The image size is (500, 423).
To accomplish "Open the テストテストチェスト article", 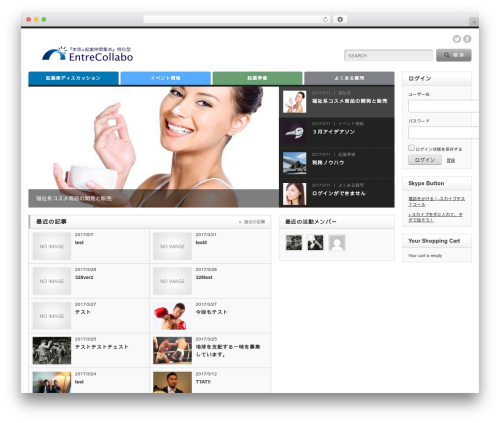I will pyautogui.click(x=101, y=347).
